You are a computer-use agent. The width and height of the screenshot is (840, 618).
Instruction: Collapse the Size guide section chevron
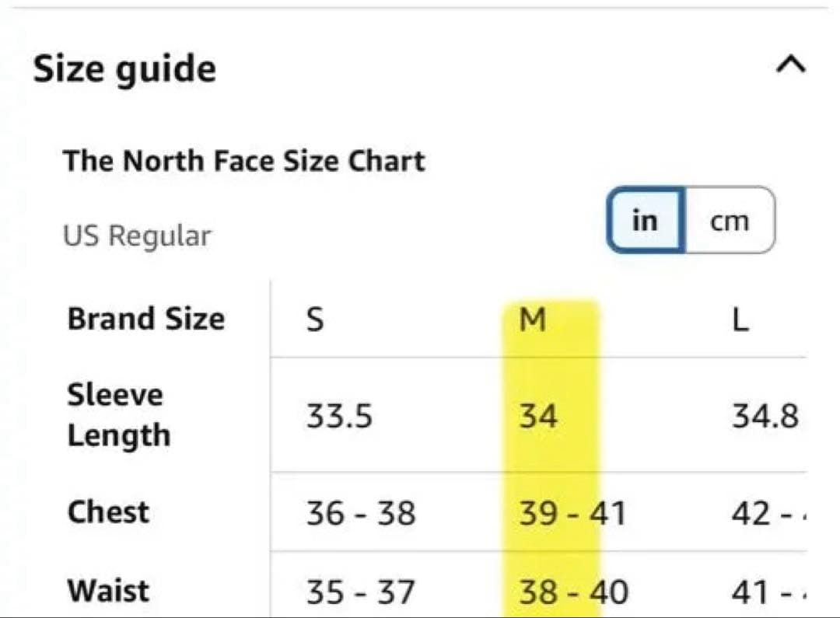point(791,65)
